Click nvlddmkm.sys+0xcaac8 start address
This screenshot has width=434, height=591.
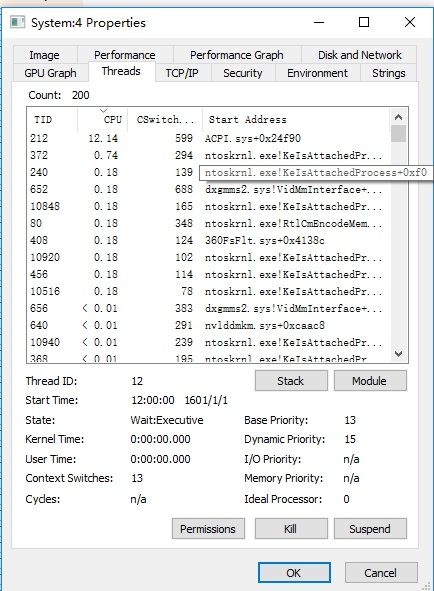click(265, 325)
